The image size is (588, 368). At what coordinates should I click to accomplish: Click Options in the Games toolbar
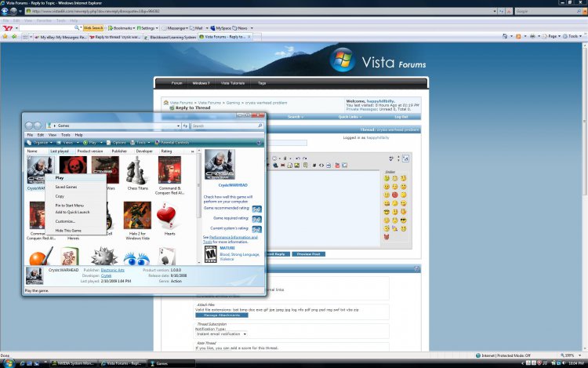117,143
